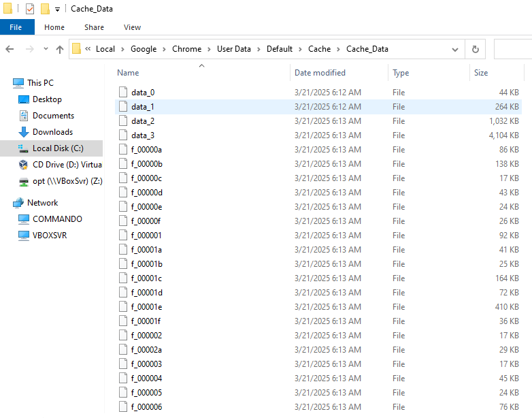Click in the search box
Image resolution: width=532 pixels, height=418 pixels.
click(513, 49)
